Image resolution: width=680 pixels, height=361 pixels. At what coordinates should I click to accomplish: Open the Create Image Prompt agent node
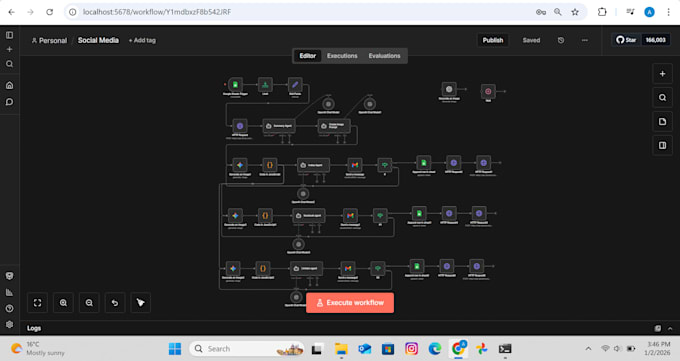pyautogui.click(x=334, y=126)
